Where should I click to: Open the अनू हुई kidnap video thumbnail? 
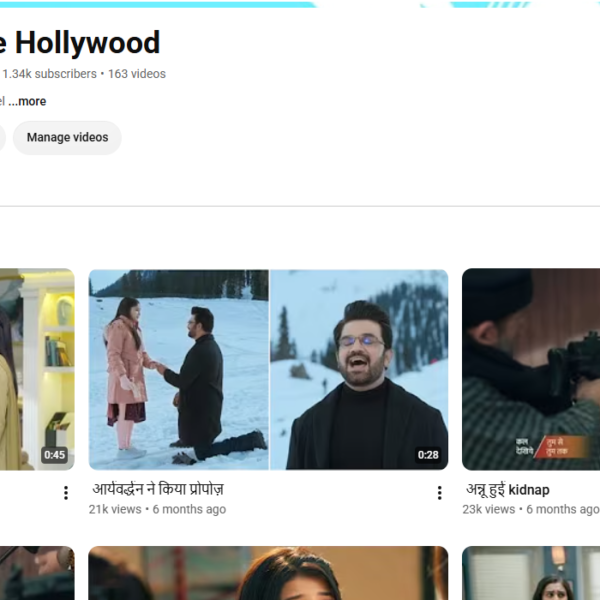pyautogui.click(x=531, y=369)
